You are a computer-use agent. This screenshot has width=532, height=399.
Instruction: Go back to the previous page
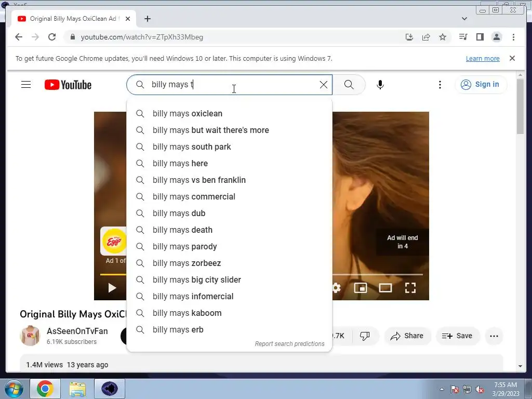[x=19, y=37]
